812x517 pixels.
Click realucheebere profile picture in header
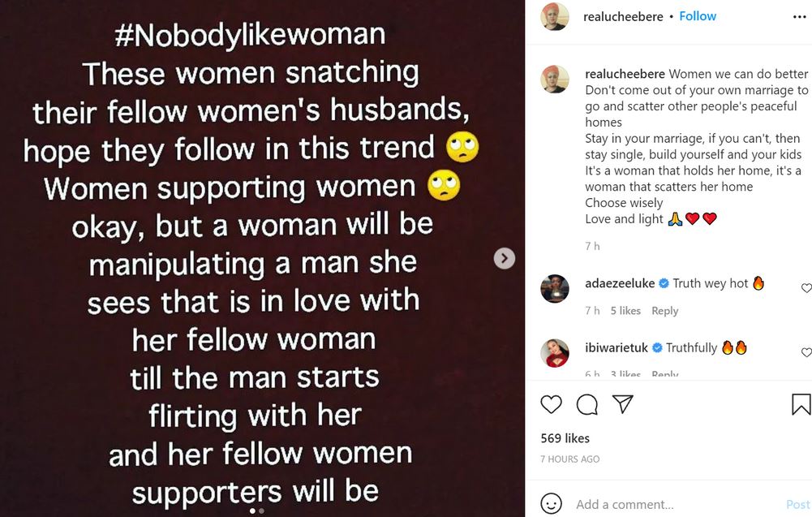[555, 17]
